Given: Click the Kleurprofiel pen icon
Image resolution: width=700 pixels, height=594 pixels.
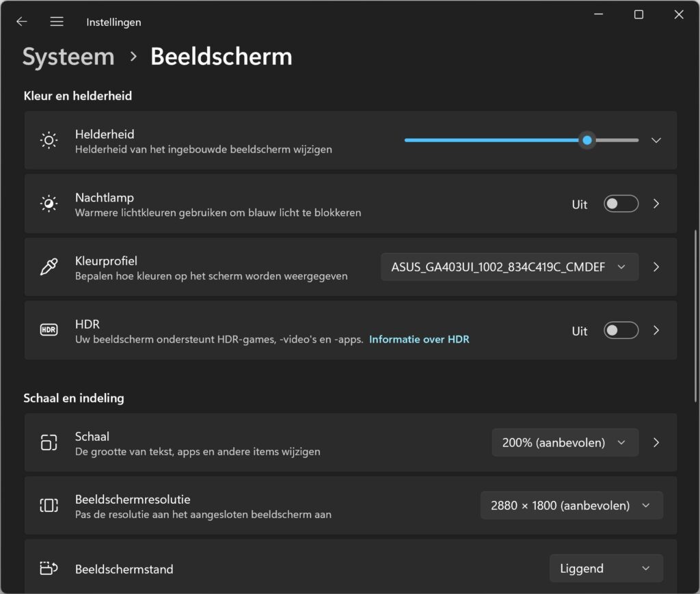Looking at the screenshot, I should click(48, 267).
